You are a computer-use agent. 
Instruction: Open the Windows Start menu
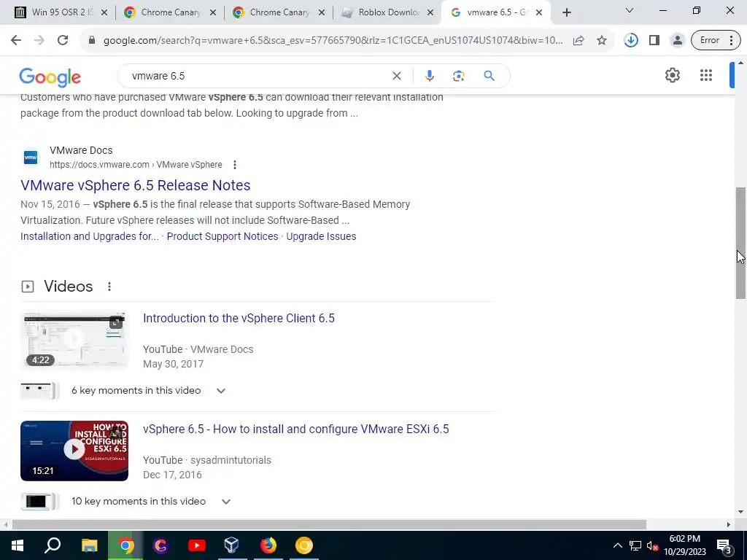[x=18, y=545]
